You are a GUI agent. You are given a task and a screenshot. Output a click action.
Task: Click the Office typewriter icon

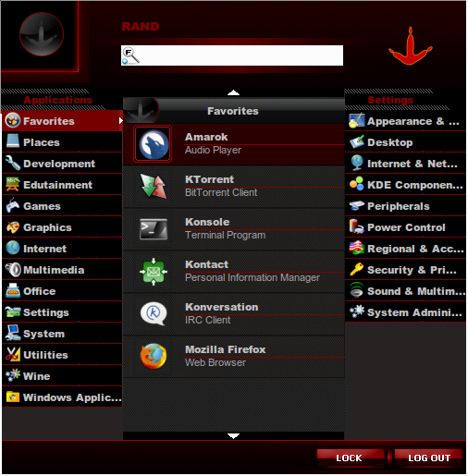coord(13,290)
